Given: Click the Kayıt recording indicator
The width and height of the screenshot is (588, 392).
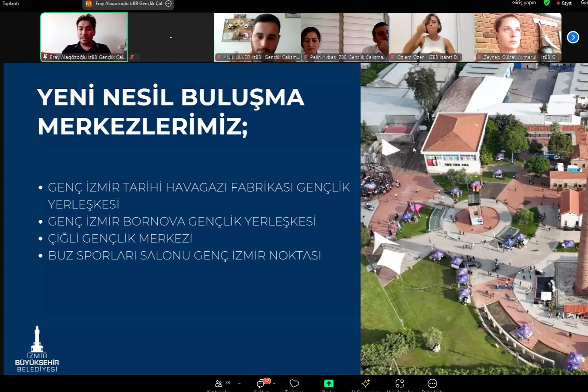Looking at the screenshot, I should pyautogui.click(x=564, y=3).
